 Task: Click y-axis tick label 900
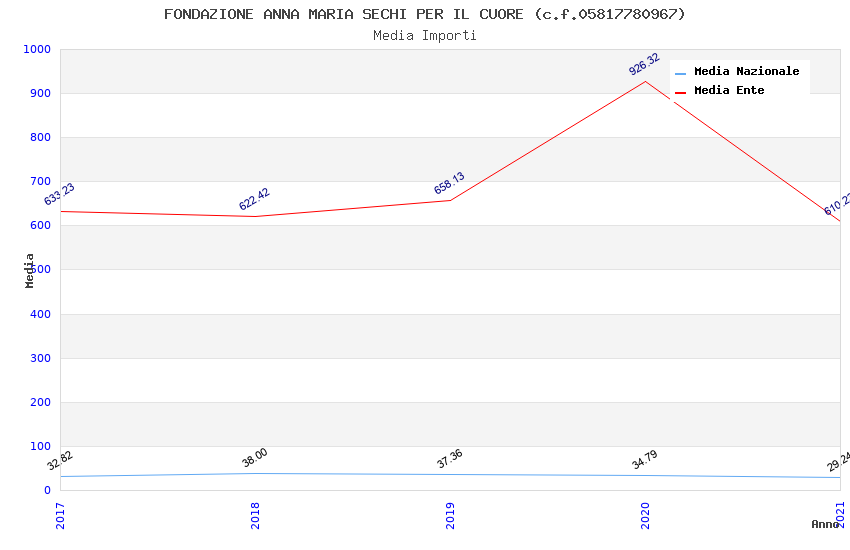tap(41, 93)
